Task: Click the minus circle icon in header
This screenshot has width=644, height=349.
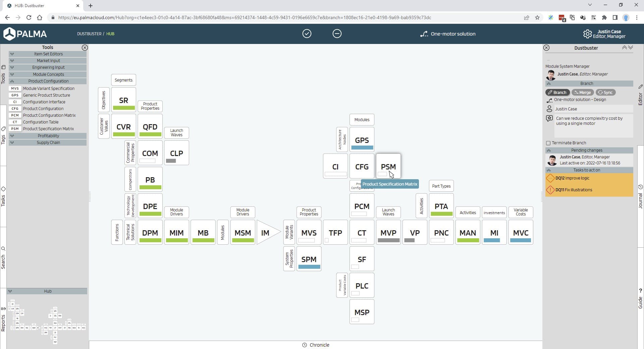Action: pos(337,34)
